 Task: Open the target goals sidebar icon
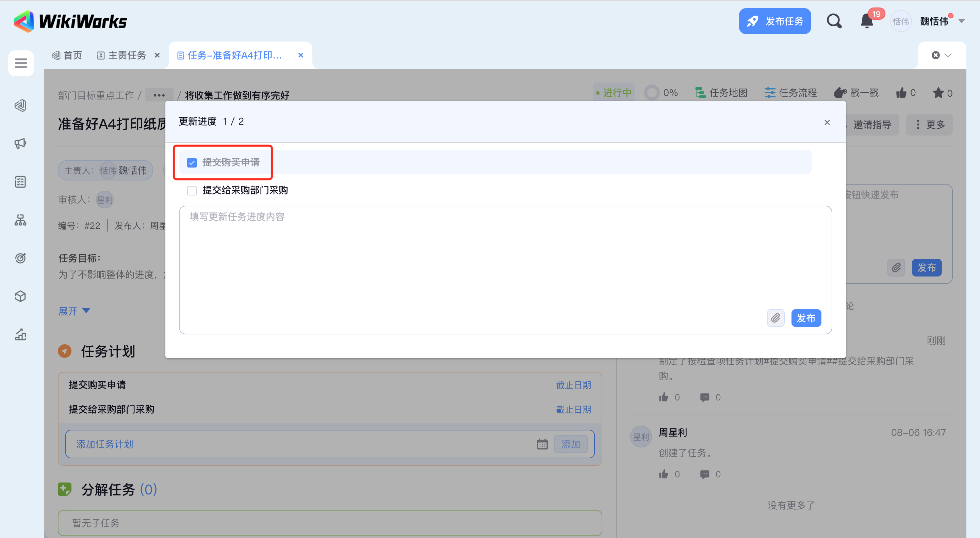[20, 258]
